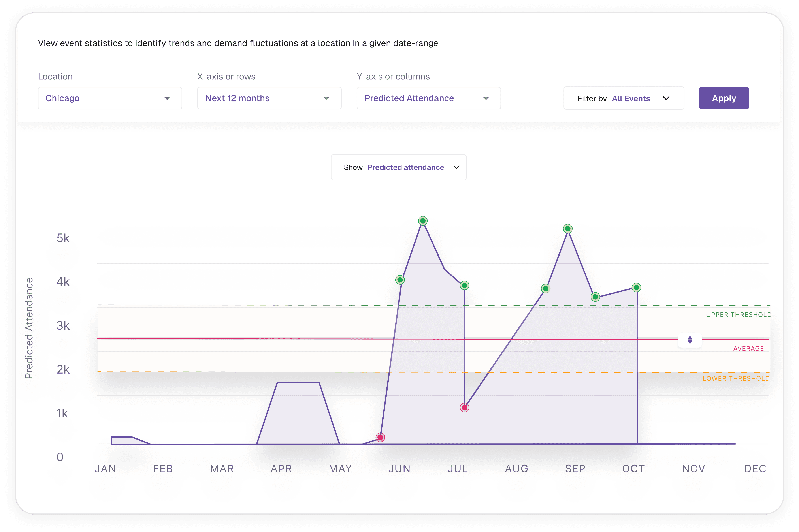
Task: Click the average line up-down adjuster handle
Action: pyautogui.click(x=689, y=340)
